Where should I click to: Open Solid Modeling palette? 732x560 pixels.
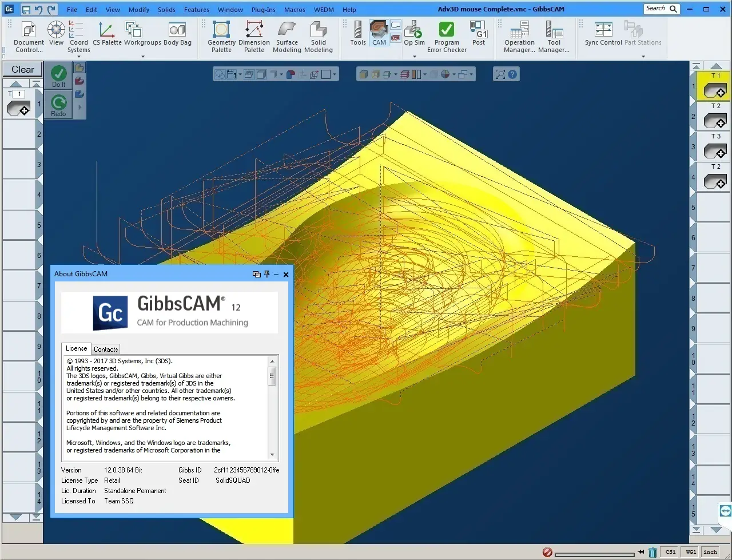319,37
